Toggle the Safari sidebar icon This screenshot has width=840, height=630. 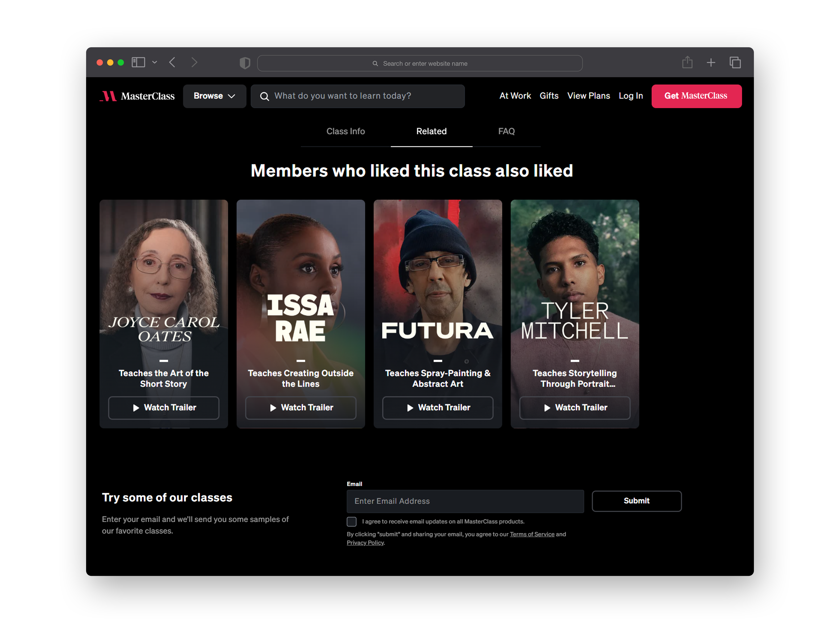pos(138,62)
